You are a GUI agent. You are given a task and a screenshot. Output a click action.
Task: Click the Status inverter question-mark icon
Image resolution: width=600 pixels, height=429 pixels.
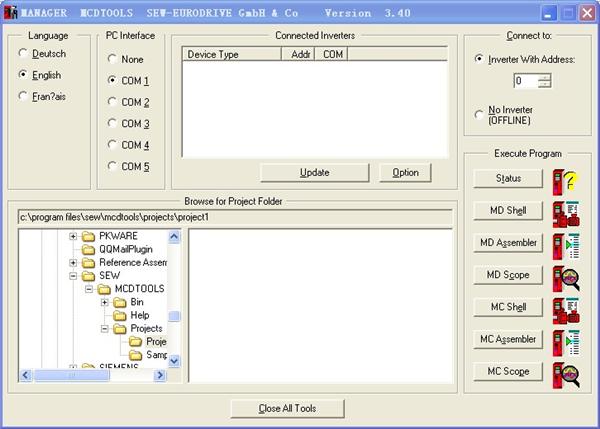coord(566,182)
